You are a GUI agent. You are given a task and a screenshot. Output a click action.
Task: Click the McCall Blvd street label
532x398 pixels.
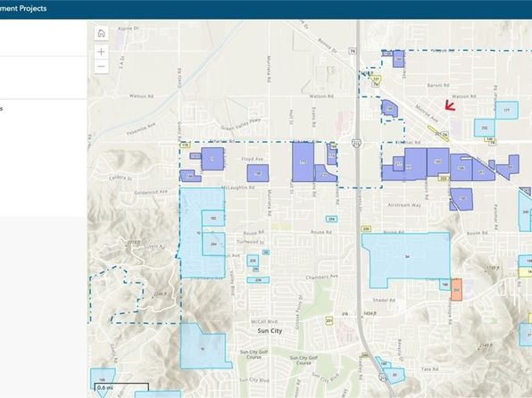click(264, 321)
